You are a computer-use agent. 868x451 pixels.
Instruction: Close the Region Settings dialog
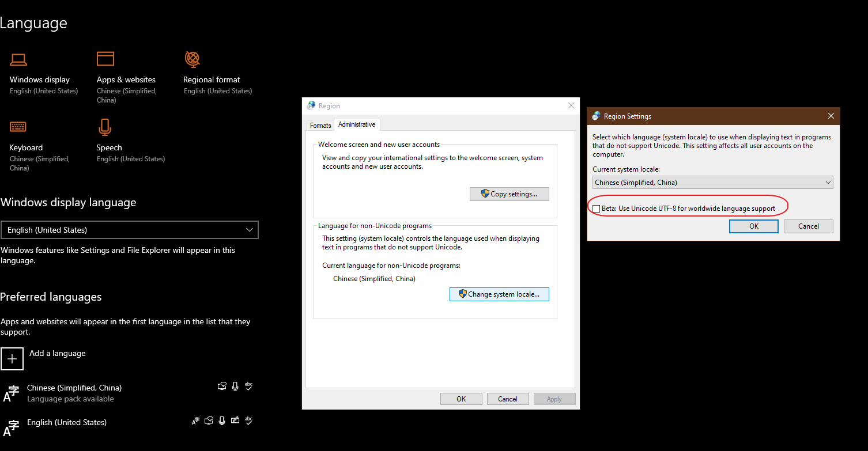click(831, 116)
